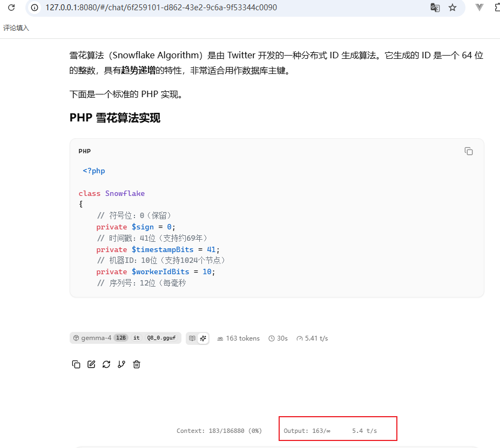Switch to reading stats (book icon)
Viewport: 500px width, 448px height.
pos(192,338)
